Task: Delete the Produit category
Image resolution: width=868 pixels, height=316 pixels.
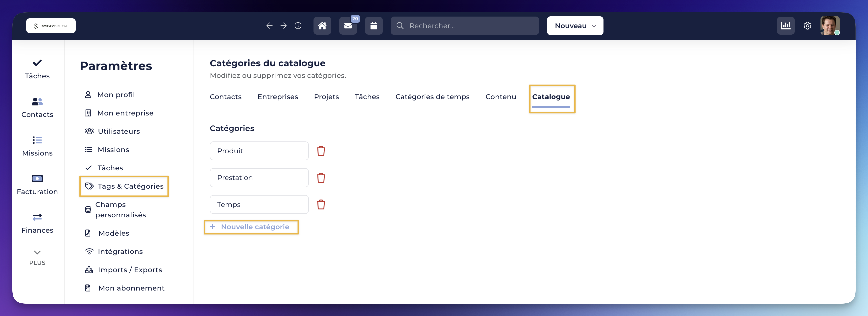Action: tap(321, 151)
